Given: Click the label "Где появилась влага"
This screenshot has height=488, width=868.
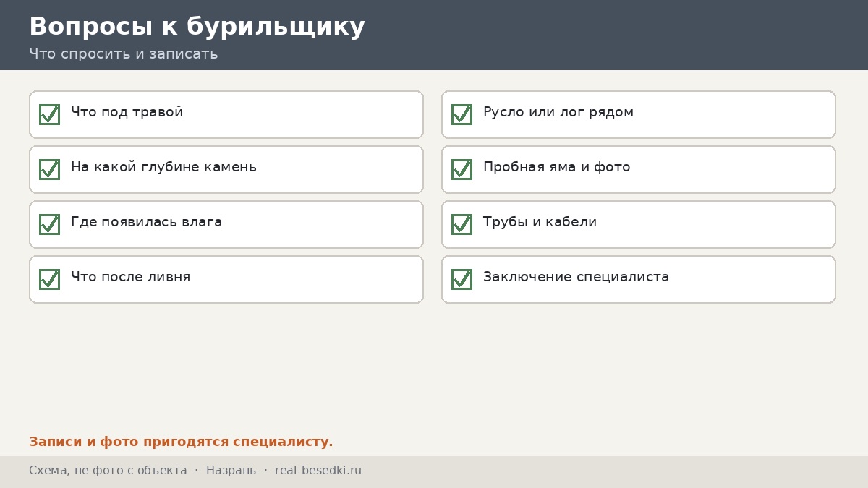Looking at the screenshot, I should click(146, 222).
